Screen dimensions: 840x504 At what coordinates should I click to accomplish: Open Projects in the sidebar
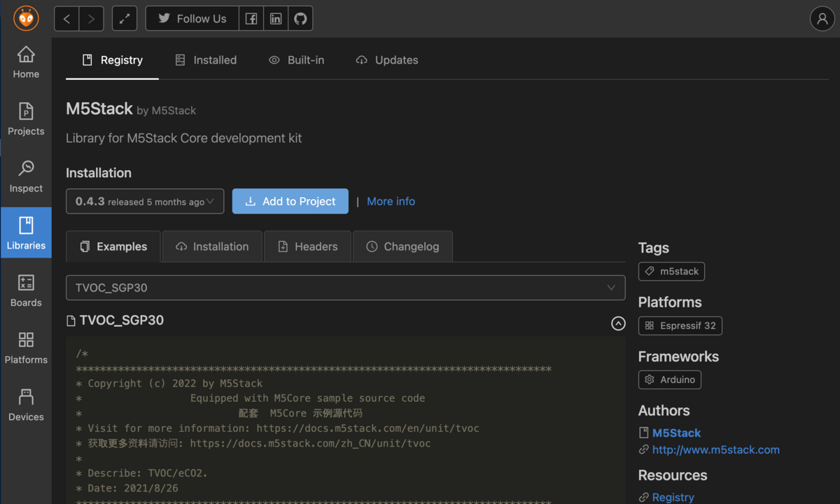point(26,119)
